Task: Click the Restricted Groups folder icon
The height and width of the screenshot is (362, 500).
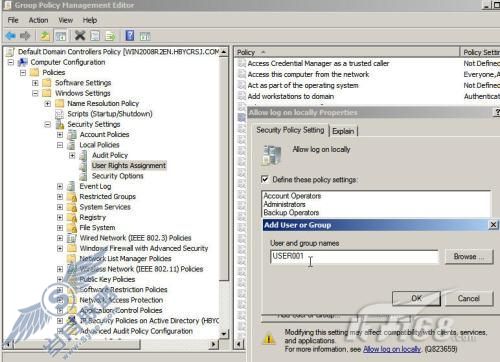Action: pos(72,197)
